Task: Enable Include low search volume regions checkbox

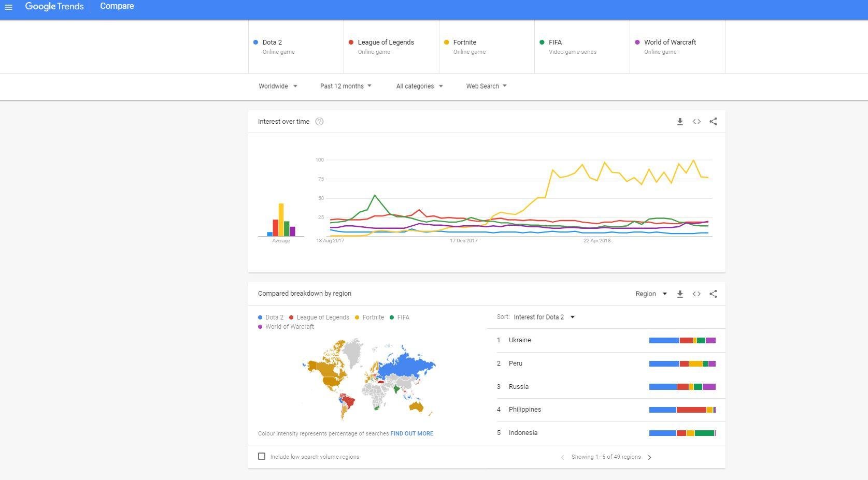Action: pyautogui.click(x=262, y=456)
